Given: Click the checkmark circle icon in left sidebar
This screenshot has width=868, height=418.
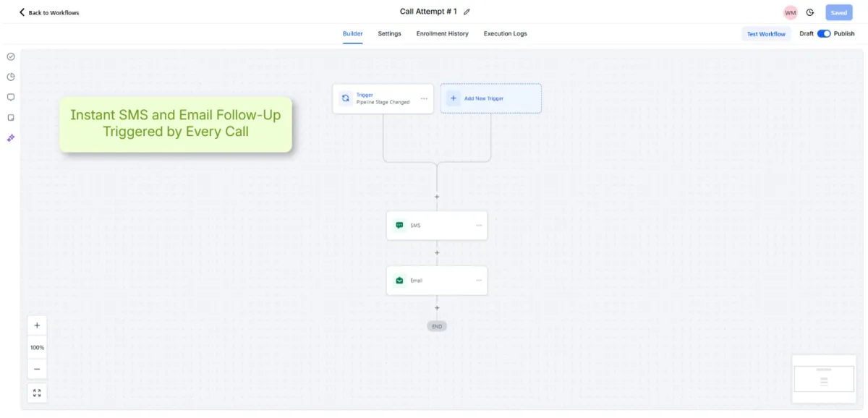Looking at the screenshot, I should 11,56.
